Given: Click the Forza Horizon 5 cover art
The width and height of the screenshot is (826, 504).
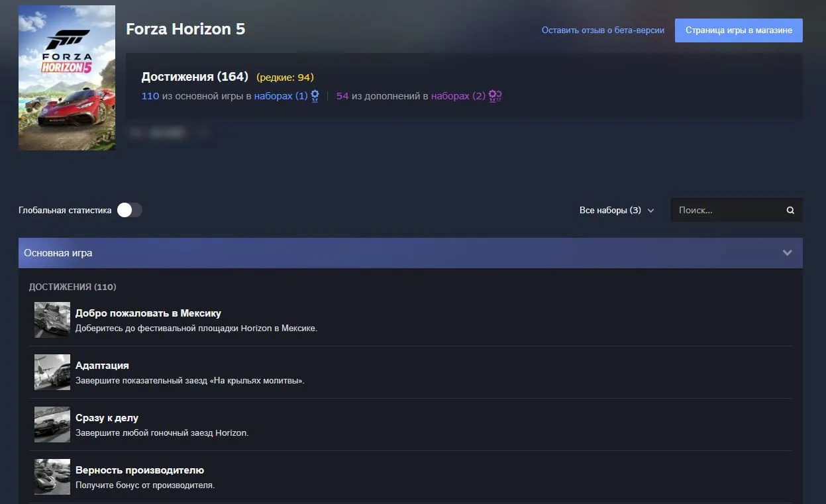Looking at the screenshot, I should pos(67,77).
